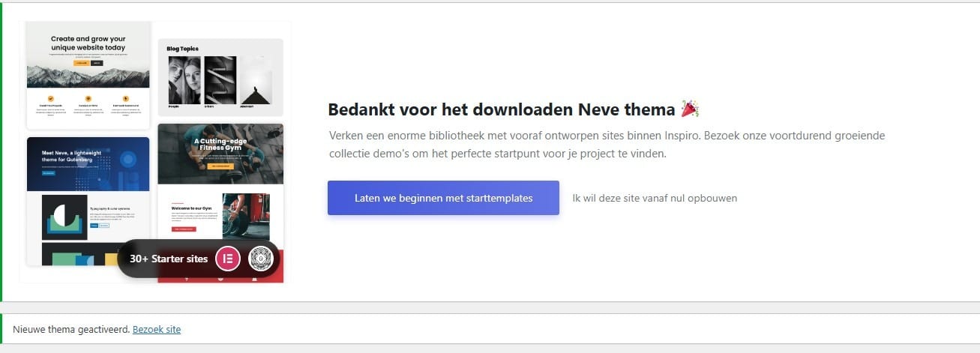Click the Elementor logo icon
980x353 pixels.
tap(228, 259)
